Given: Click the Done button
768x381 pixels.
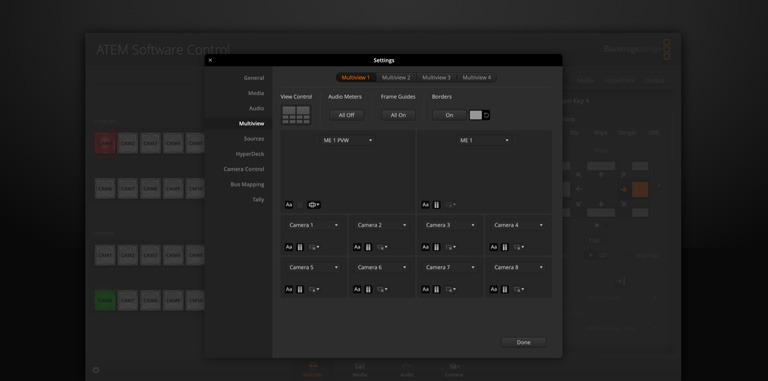Looking at the screenshot, I should click(524, 342).
